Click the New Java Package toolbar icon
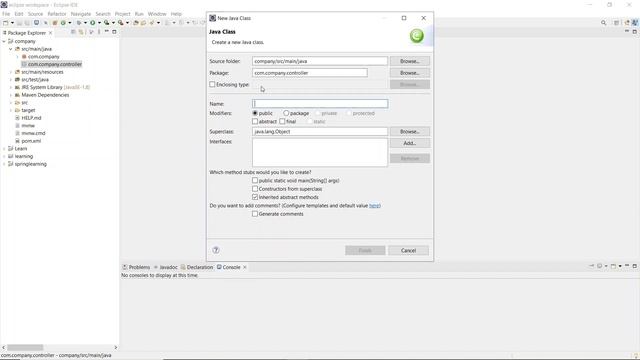This screenshot has width=640, height=360. [x=55, y=23]
